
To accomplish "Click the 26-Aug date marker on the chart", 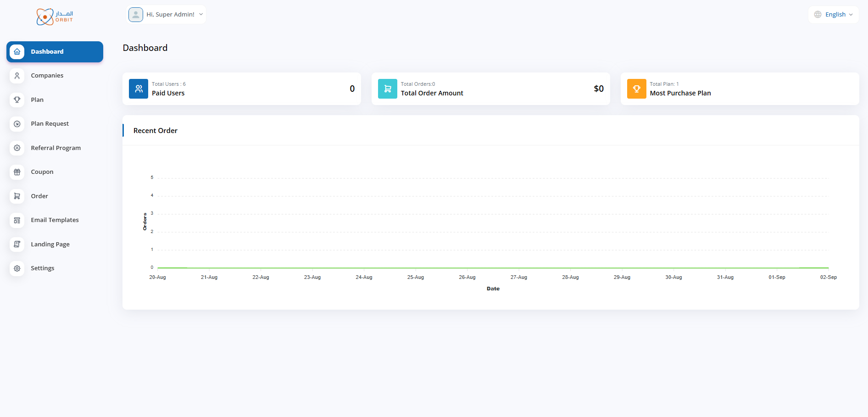I will pos(467,277).
